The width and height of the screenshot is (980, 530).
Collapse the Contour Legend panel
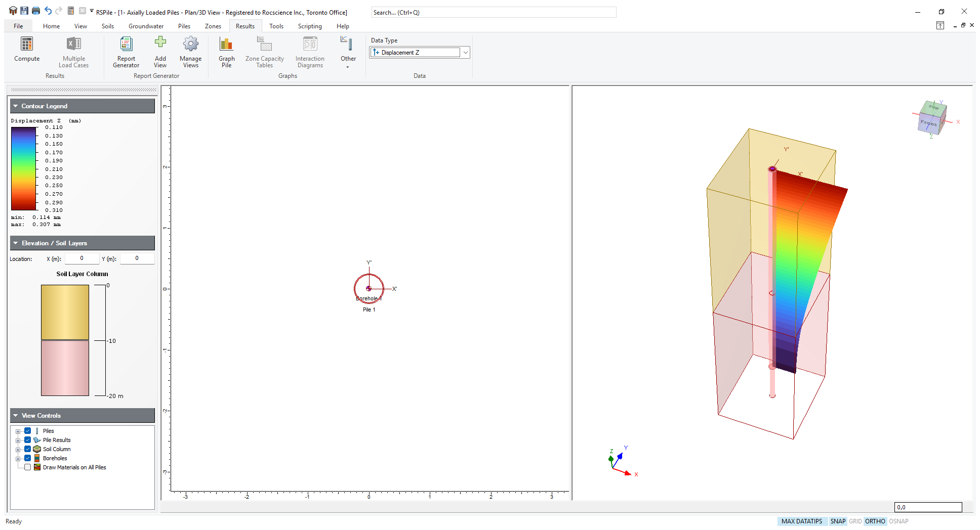point(16,106)
